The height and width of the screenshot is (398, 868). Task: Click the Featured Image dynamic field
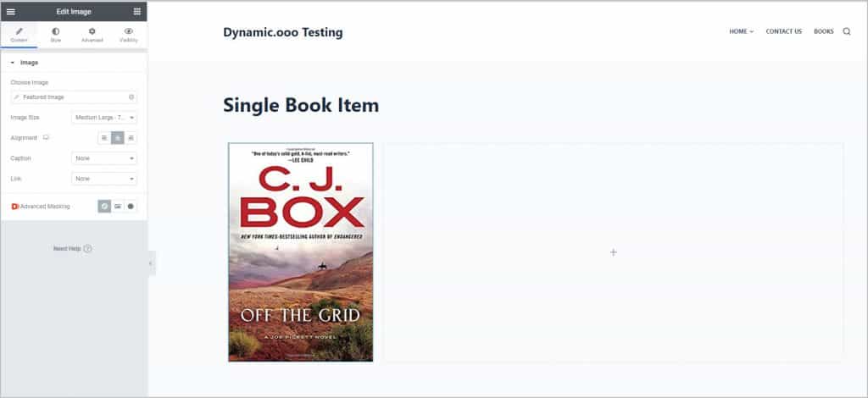[68, 97]
